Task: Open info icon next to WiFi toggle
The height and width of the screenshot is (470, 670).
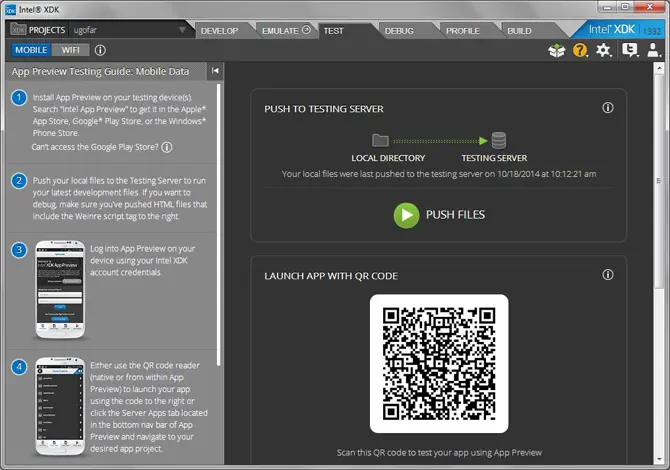Action: pyautogui.click(x=100, y=50)
